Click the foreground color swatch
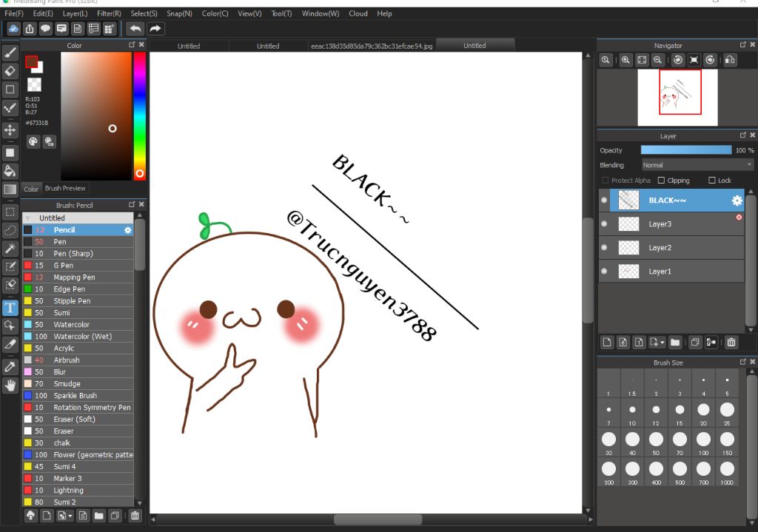Viewport: 758px width, 532px height. 31,62
